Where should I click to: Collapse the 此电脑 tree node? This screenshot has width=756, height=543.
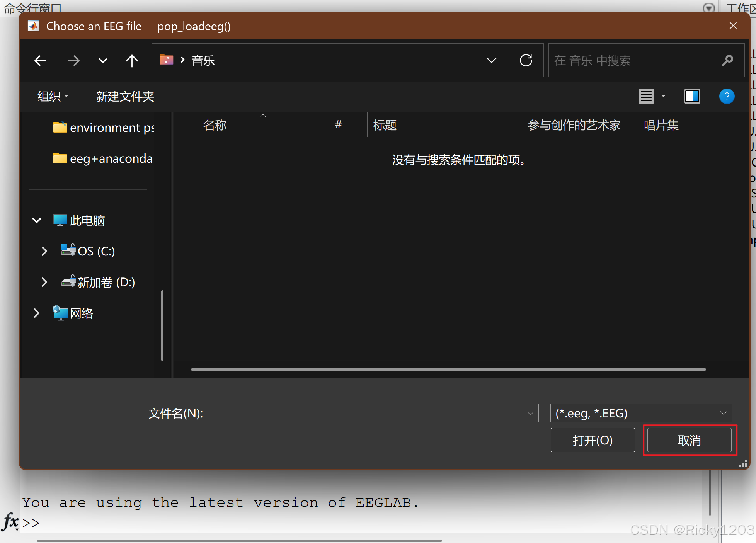[36, 220]
